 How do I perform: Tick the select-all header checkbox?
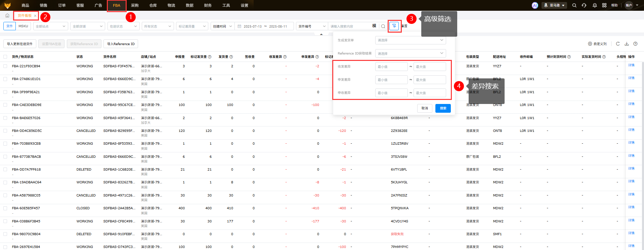click(5, 57)
